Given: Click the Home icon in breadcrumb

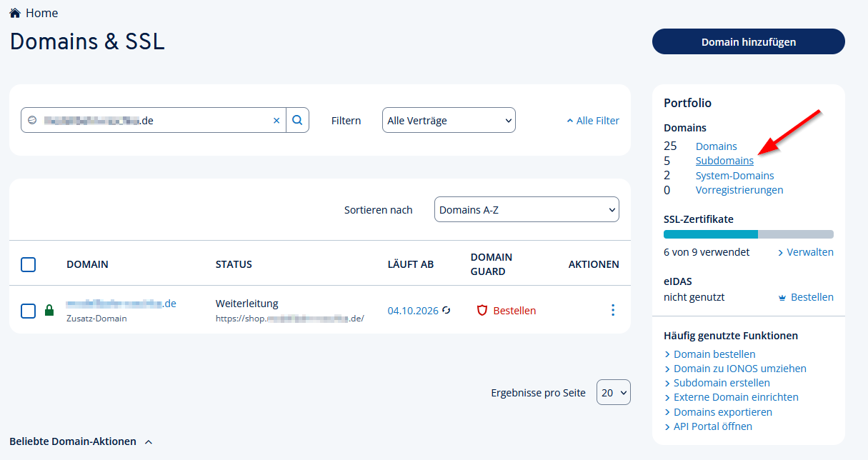Looking at the screenshot, I should [15, 13].
